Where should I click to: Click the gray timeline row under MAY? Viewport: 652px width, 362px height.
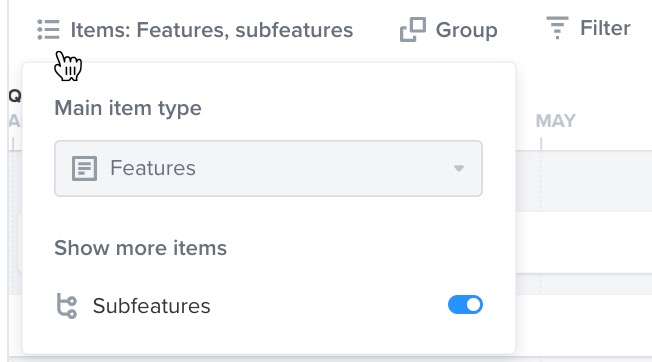tap(584, 181)
